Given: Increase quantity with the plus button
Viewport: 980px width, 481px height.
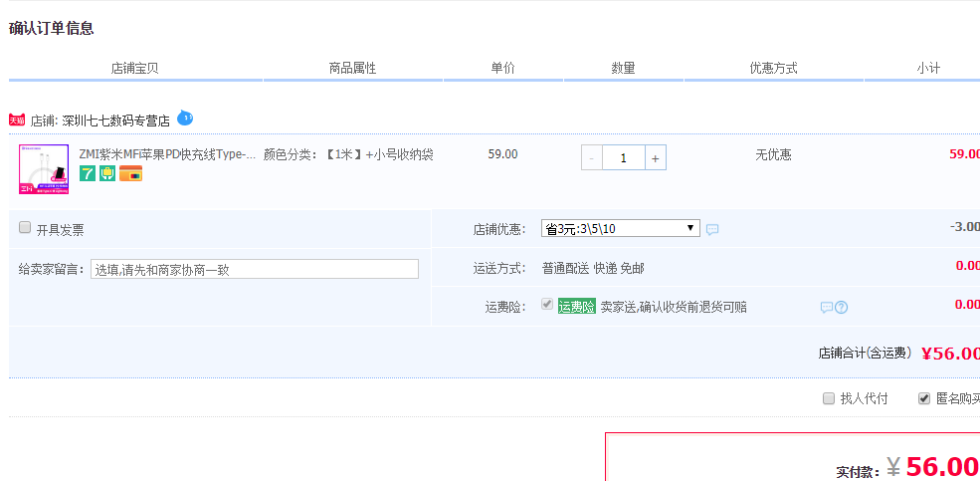Looking at the screenshot, I should click(655, 158).
